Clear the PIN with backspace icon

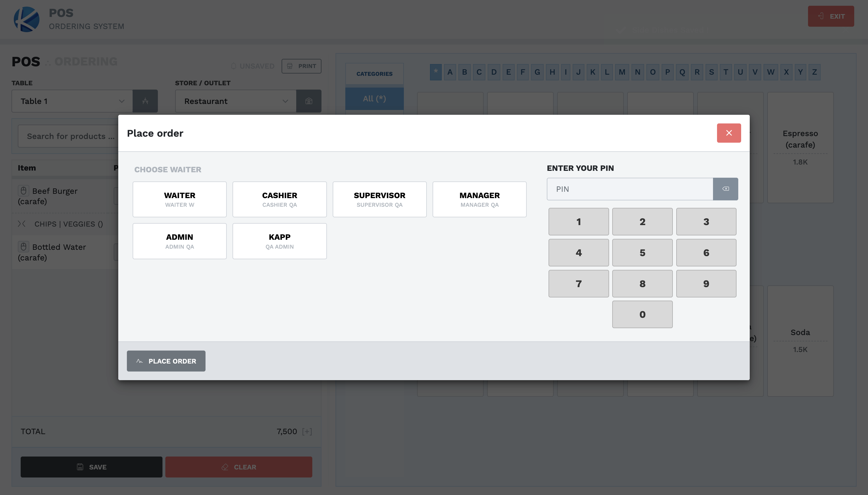tap(725, 189)
